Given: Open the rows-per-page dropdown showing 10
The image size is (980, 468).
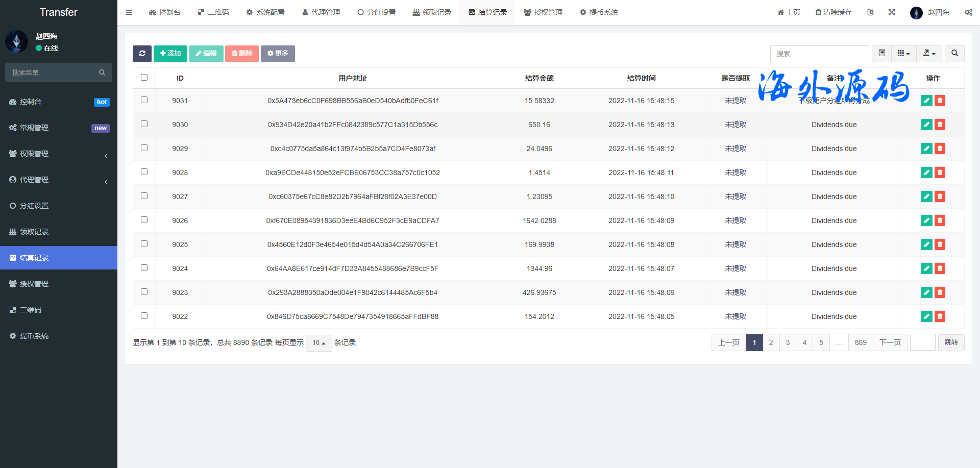Looking at the screenshot, I should coord(318,343).
